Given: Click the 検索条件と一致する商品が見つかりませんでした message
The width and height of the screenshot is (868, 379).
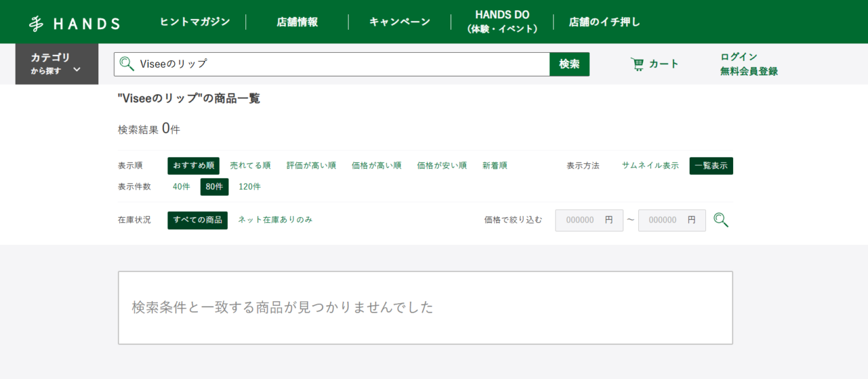Looking at the screenshot, I should [x=283, y=307].
